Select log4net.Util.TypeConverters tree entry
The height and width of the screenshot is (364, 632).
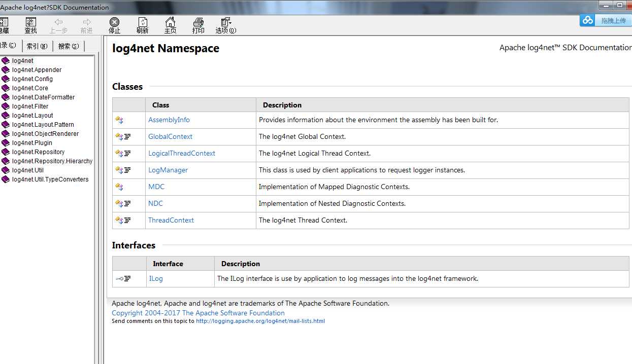point(50,179)
